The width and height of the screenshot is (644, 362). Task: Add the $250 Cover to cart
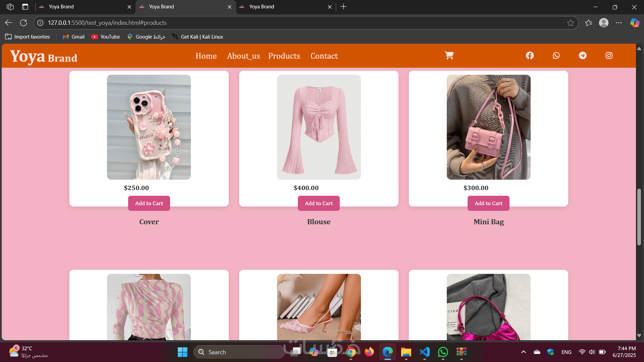coord(149,203)
